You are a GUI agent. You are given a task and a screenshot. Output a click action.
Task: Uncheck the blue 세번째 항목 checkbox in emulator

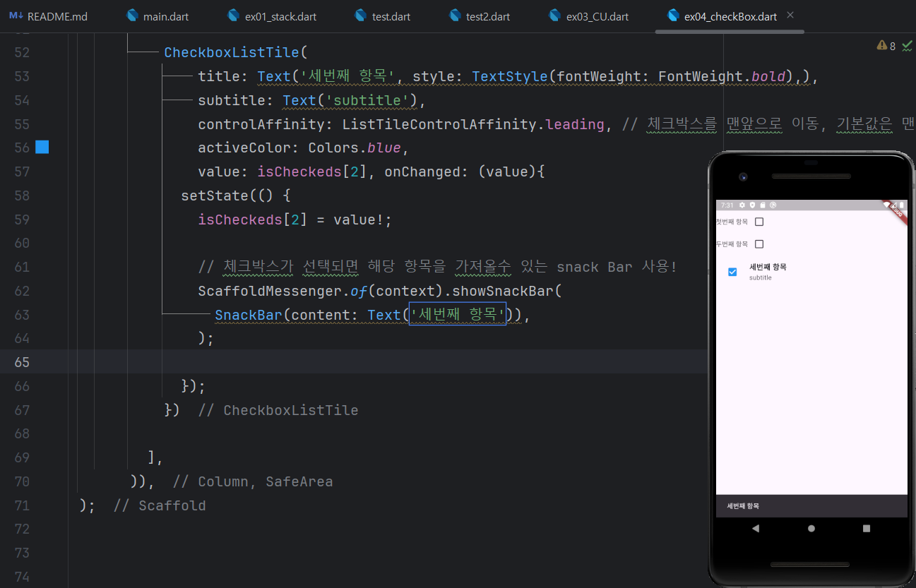(732, 272)
